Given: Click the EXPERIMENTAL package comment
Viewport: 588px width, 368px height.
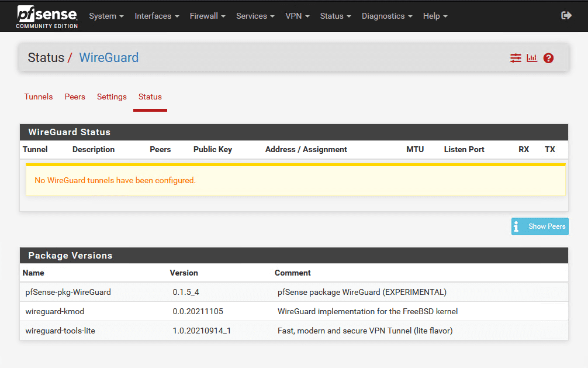Looking at the screenshot, I should [362, 292].
